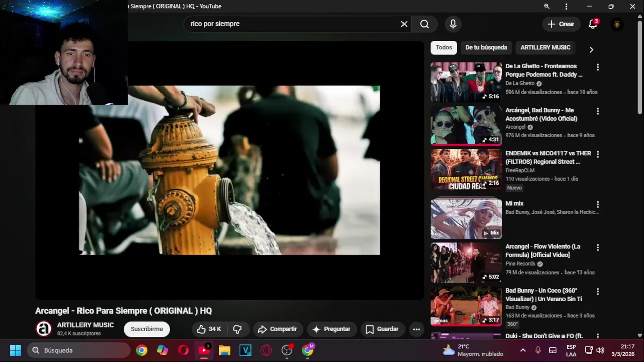Open Regional Street Champs Ciudad Real thumbnail
Screen dimensions: 644x362
(466, 169)
